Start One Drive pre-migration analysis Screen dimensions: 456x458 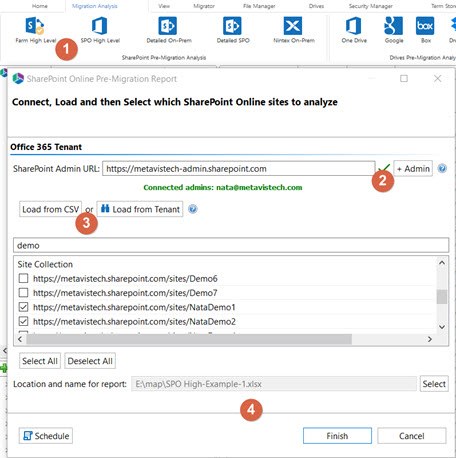pos(354,31)
